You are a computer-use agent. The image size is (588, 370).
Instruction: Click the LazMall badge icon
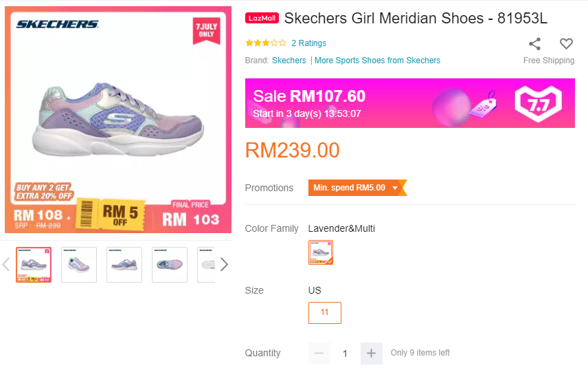262,19
